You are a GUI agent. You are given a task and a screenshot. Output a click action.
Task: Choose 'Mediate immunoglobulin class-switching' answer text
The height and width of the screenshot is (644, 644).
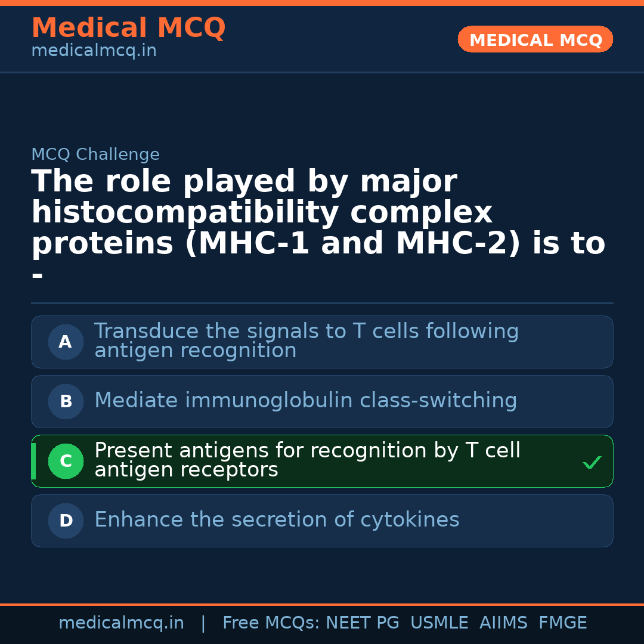pyautogui.click(x=305, y=401)
